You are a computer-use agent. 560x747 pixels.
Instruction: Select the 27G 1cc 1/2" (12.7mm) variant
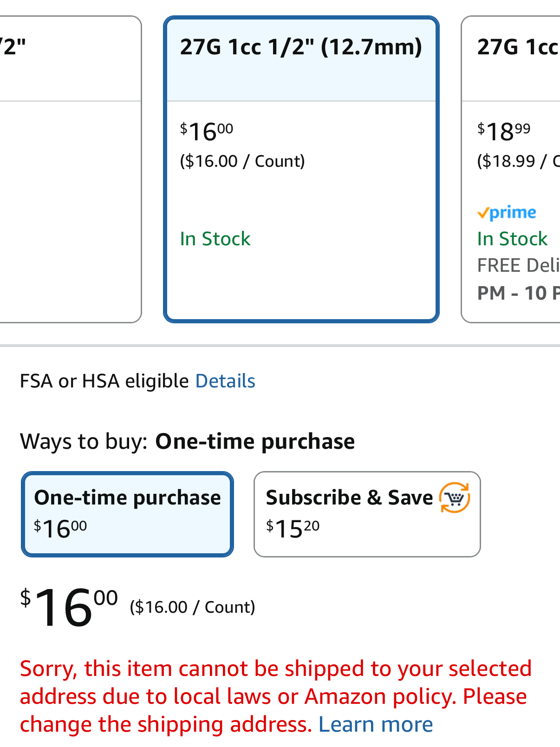tap(301, 47)
